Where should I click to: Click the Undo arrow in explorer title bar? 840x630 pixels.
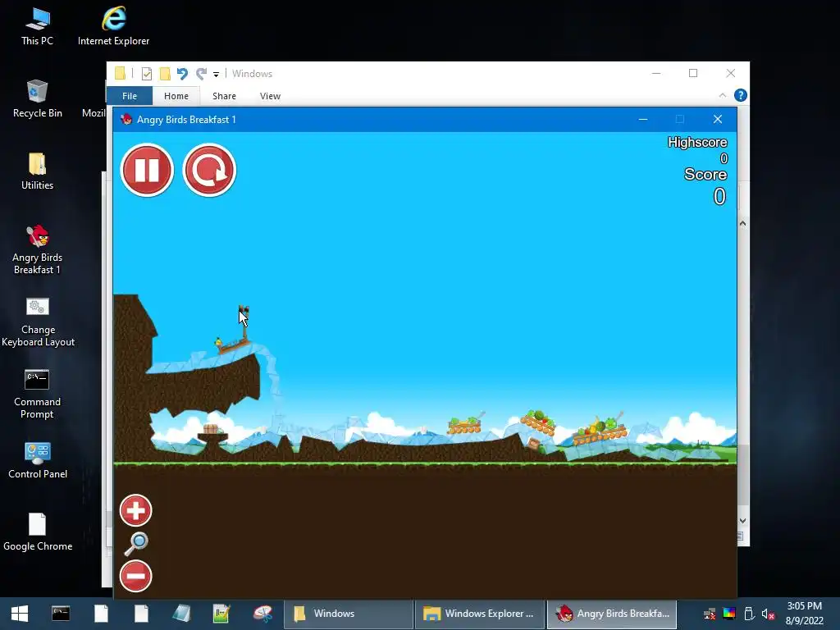182,73
